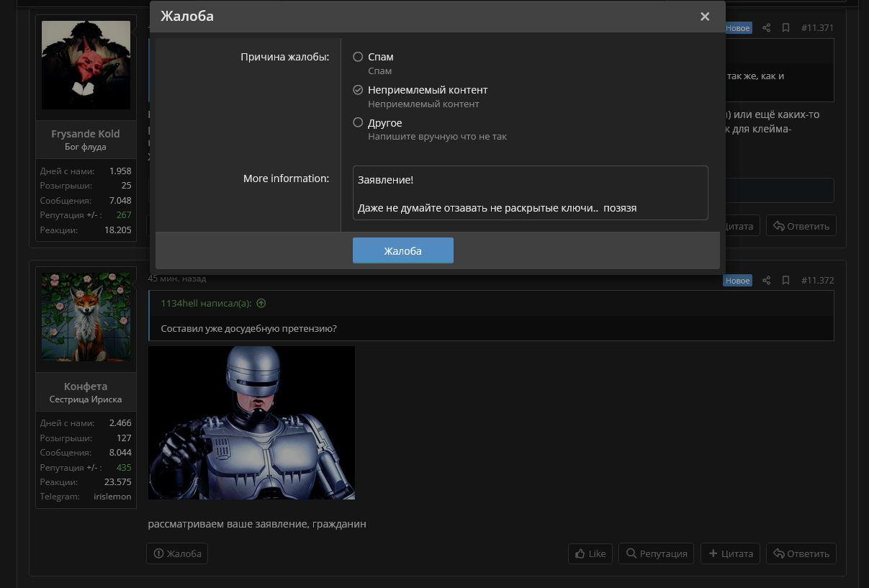Image resolution: width=869 pixels, height=588 pixels.
Task: Click the Новое badge on post #11.371
Action: (737, 28)
